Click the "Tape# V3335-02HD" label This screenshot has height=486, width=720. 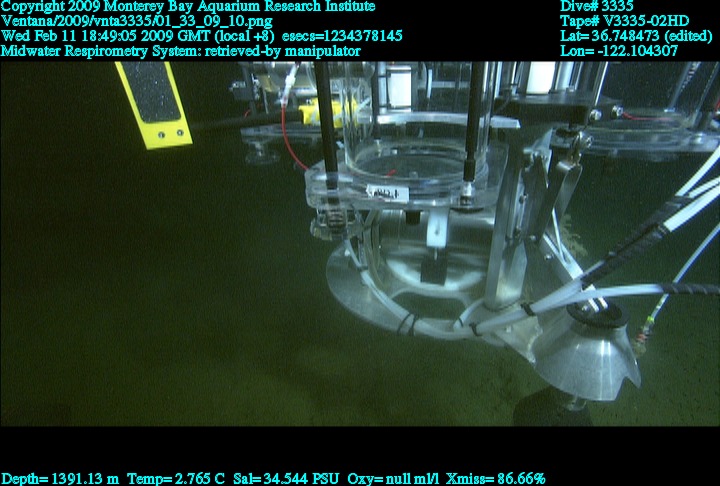pyautogui.click(x=624, y=21)
